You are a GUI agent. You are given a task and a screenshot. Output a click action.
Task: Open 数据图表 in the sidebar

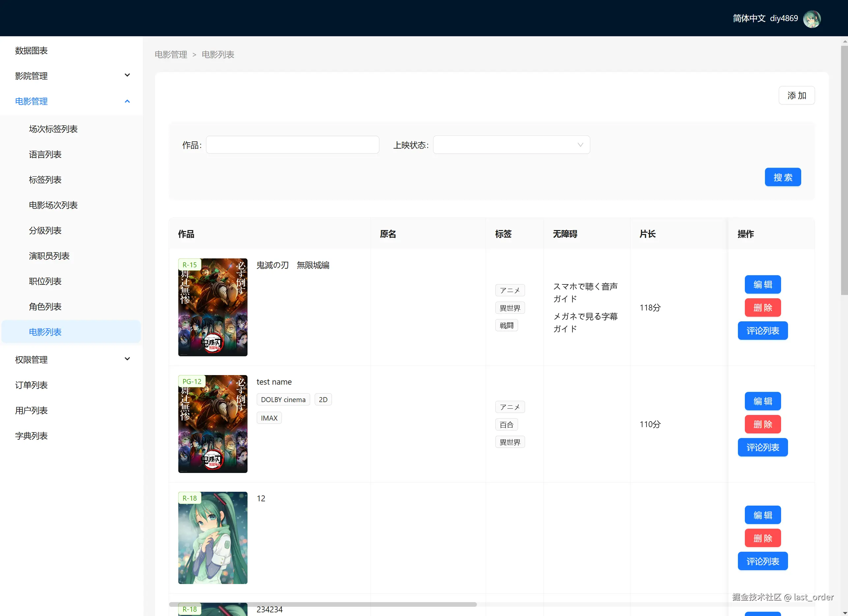[31, 50]
